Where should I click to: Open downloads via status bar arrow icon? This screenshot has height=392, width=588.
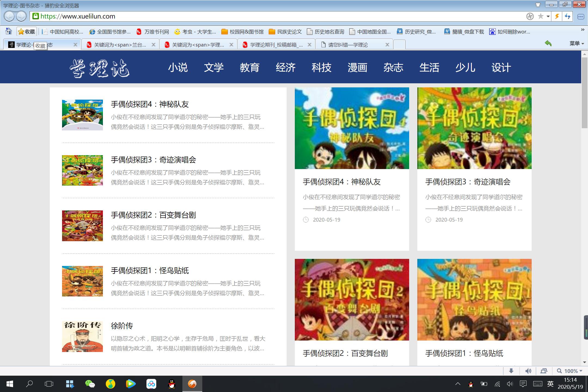click(511, 371)
